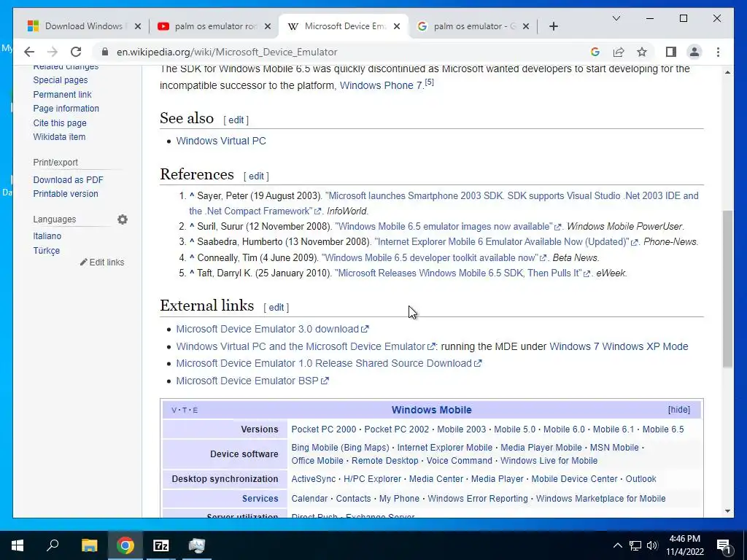Share this page via share icon
Viewport: 747px width, 560px height.
619,52
